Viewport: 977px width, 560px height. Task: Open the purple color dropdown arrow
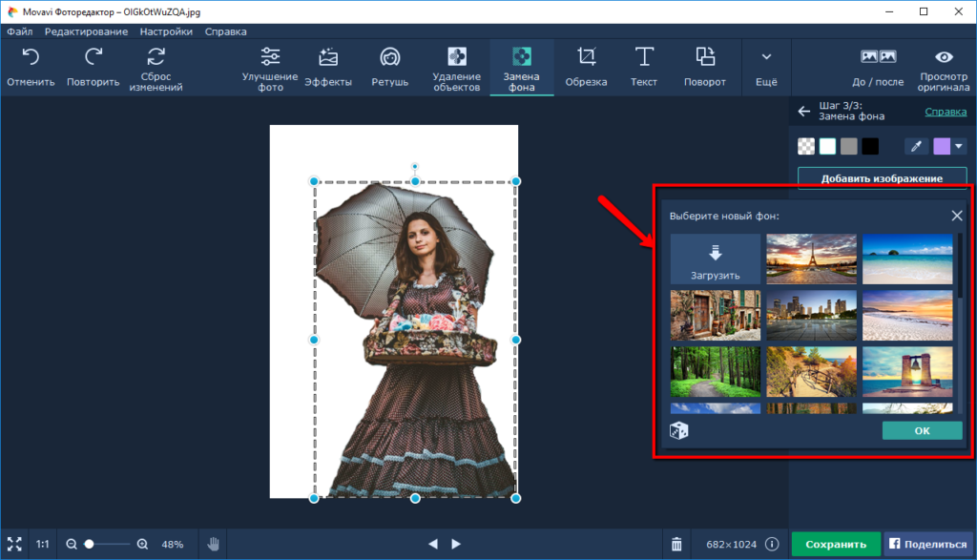[x=958, y=146]
